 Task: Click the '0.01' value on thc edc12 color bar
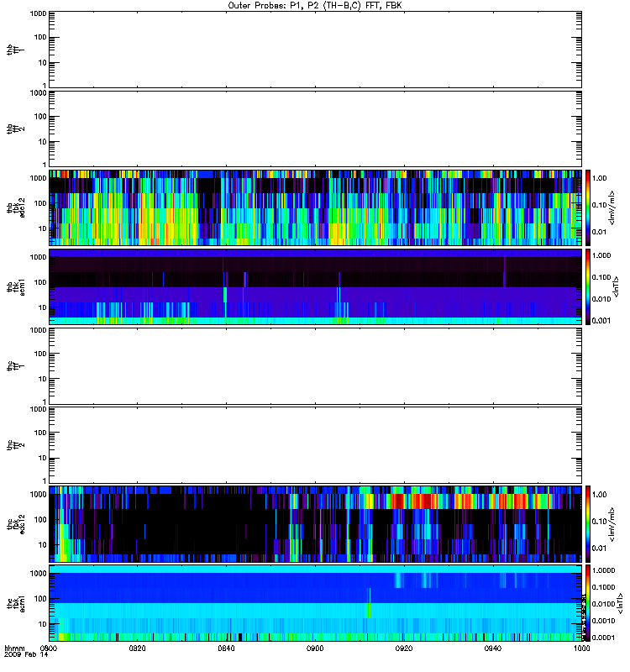coord(599,549)
